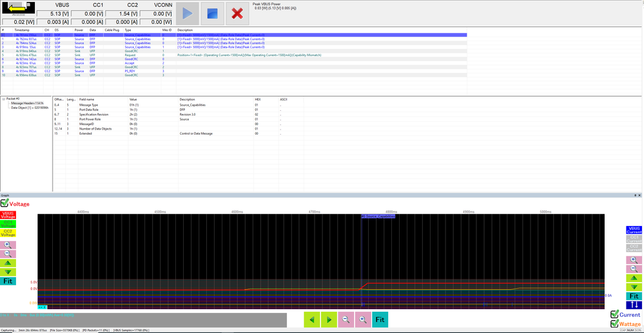Screen dimensions: 644x333
Task: Zoom out the voltage axis, left magnifier
Action: 7,253
